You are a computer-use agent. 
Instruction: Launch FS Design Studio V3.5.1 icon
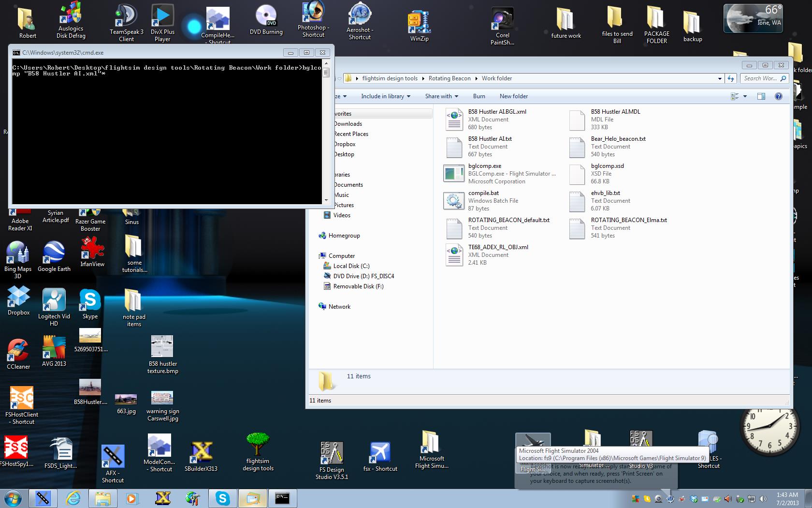pyautogui.click(x=332, y=461)
